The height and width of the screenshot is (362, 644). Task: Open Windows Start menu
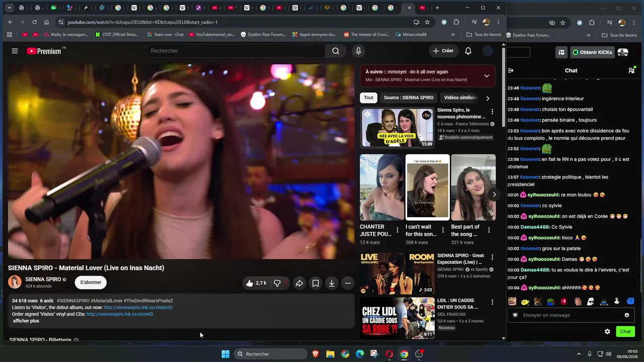point(225,354)
